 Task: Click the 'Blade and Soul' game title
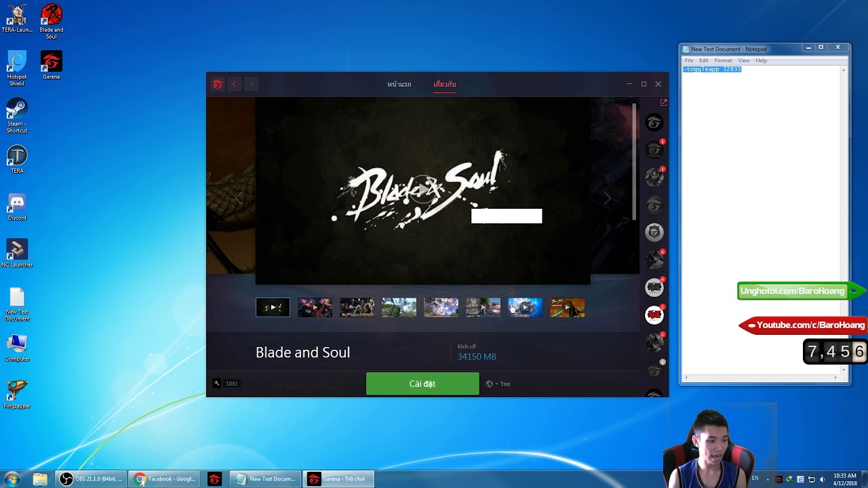click(302, 352)
